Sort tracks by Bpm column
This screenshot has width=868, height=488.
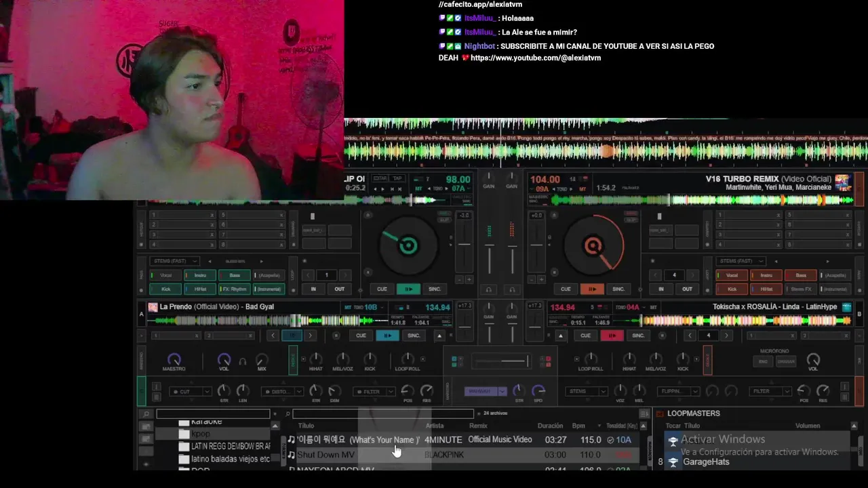pos(578,426)
